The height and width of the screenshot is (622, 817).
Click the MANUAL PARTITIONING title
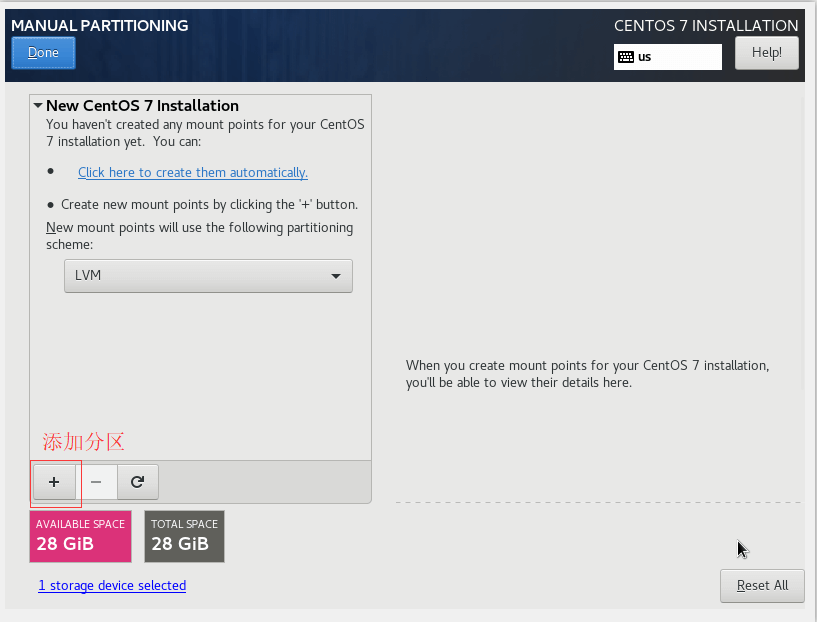click(100, 26)
